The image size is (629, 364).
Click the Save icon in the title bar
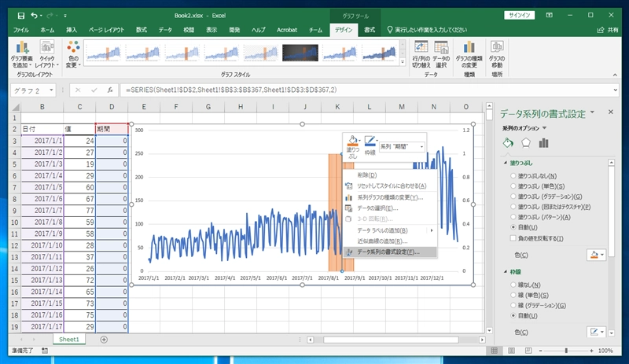pyautogui.click(x=21, y=16)
